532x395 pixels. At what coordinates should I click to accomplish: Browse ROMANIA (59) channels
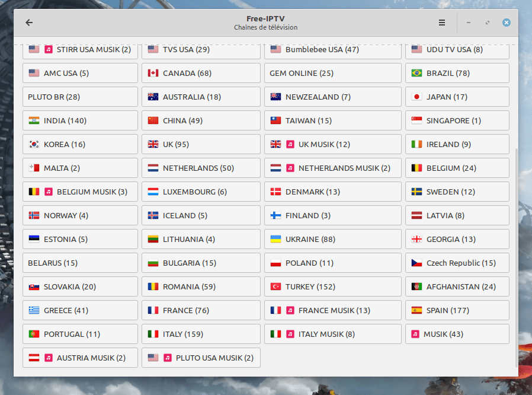[x=201, y=286]
